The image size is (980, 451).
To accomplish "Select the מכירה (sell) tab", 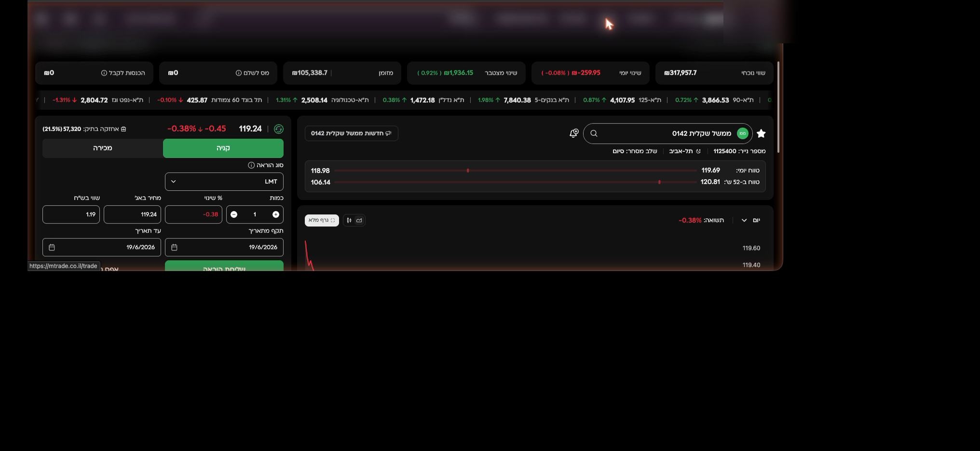I will (103, 148).
